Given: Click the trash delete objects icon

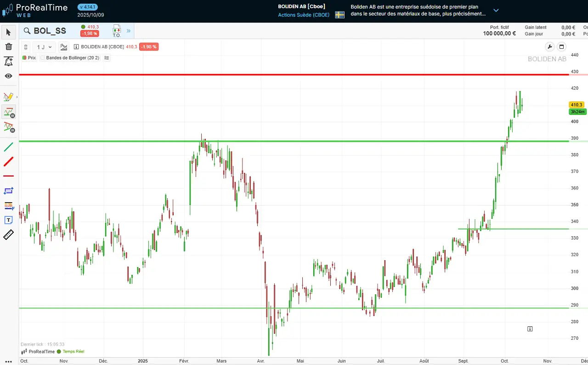Looking at the screenshot, I should (8, 46).
